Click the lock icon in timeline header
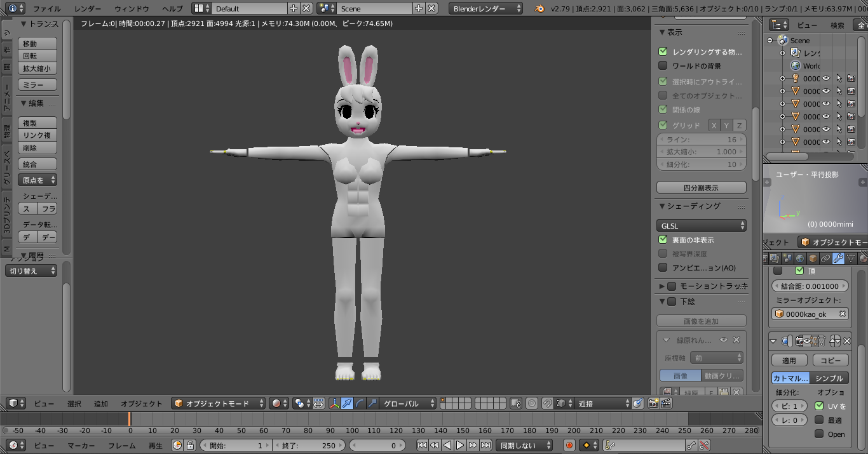868x454 pixels. click(189, 446)
